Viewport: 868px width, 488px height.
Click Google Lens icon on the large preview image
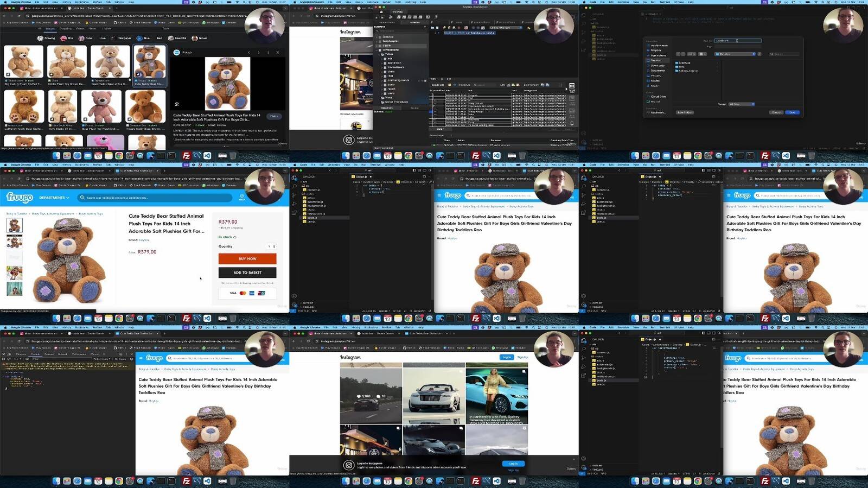pos(177,104)
